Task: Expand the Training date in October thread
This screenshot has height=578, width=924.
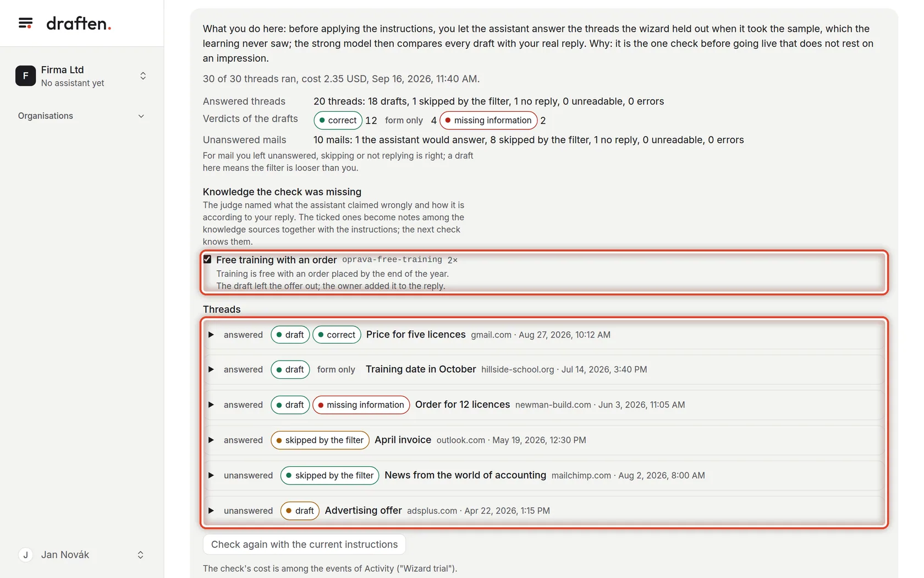Action: point(211,369)
